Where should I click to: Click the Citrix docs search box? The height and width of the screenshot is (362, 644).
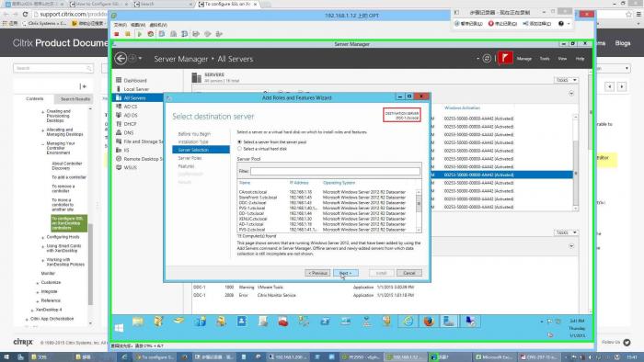(53, 68)
